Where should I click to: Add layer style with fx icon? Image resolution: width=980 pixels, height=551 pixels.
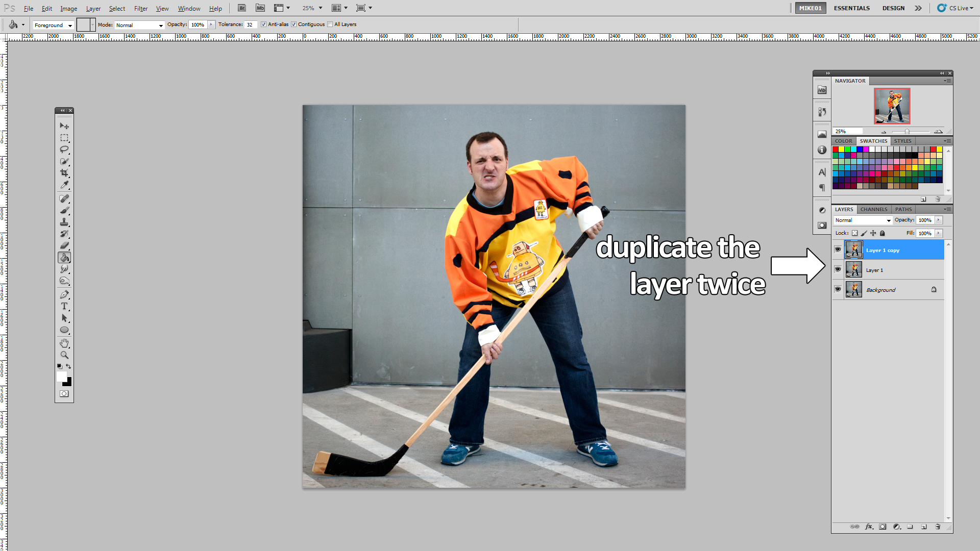(869, 527)
